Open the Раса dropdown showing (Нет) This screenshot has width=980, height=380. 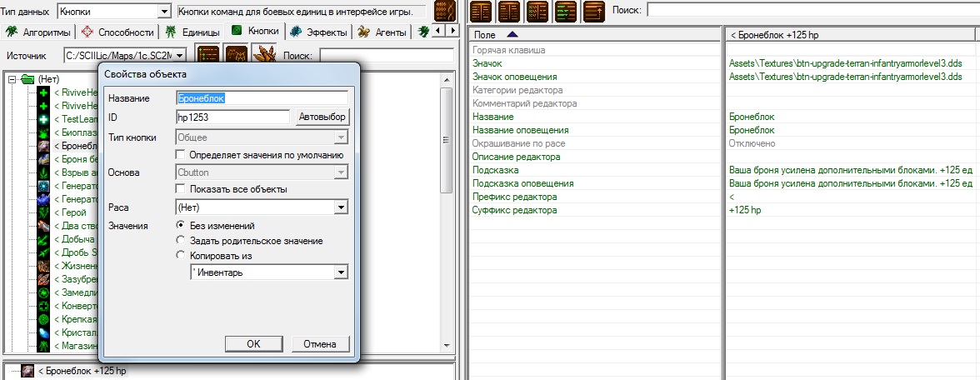(x=262, y=207)
